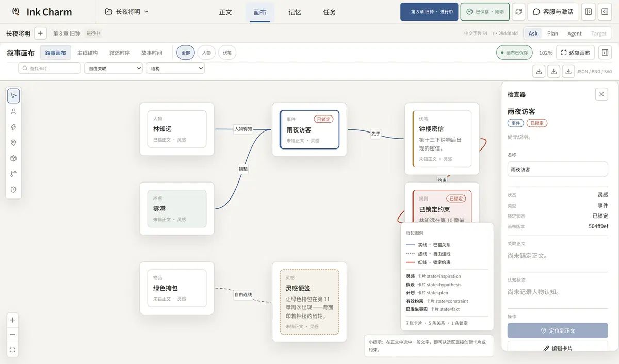
Task: Collapse the legend via 收起图例
Action: [x=414, y=233]
